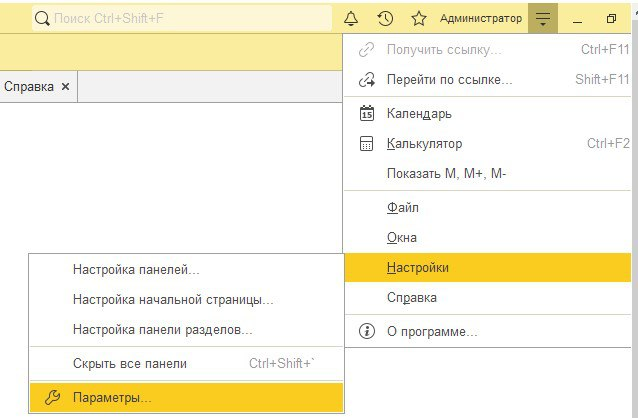
Task: Choose Перейти по ссылке menu entry
Action: coord(487,79)
